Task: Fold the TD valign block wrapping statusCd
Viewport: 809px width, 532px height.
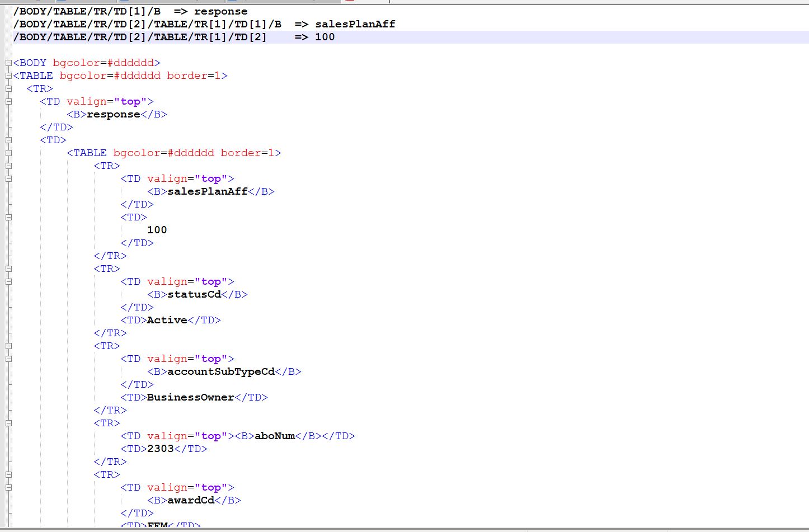Action: (8, 281)
